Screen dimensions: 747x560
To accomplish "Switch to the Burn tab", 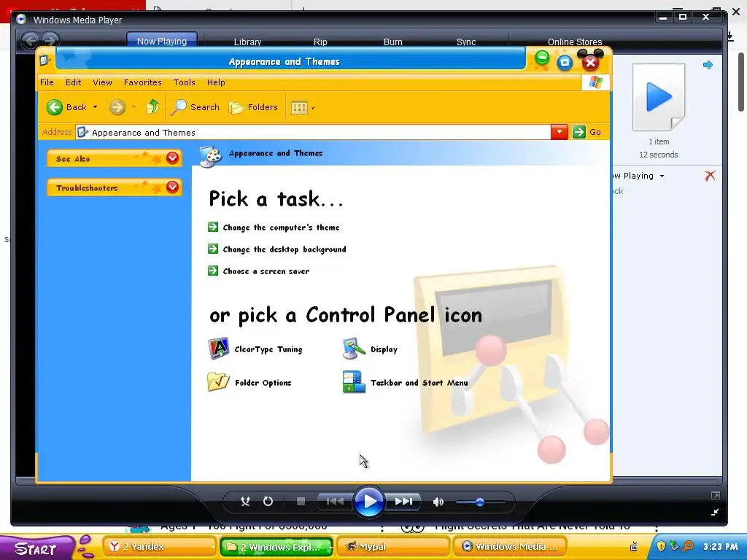I will 393,42.
